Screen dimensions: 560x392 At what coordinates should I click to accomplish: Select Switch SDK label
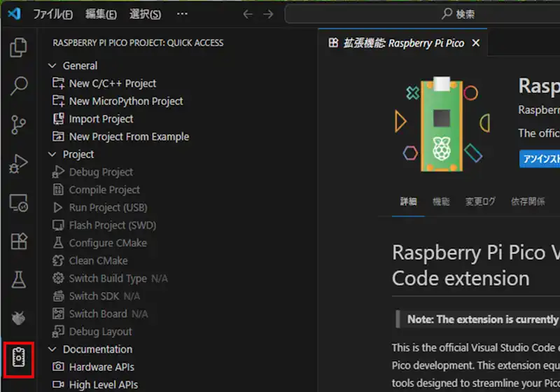[94, 296]
